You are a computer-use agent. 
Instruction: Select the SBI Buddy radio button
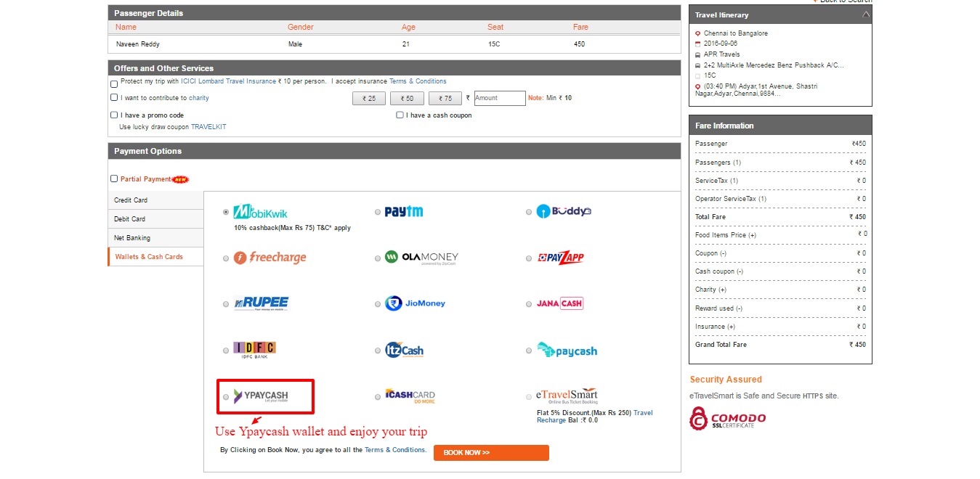[529, 212]
